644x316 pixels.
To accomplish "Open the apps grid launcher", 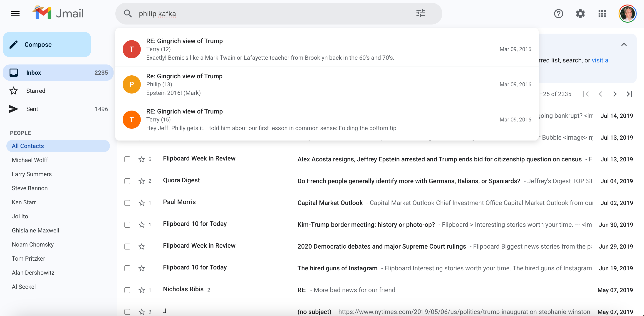I will click(602, 13).
